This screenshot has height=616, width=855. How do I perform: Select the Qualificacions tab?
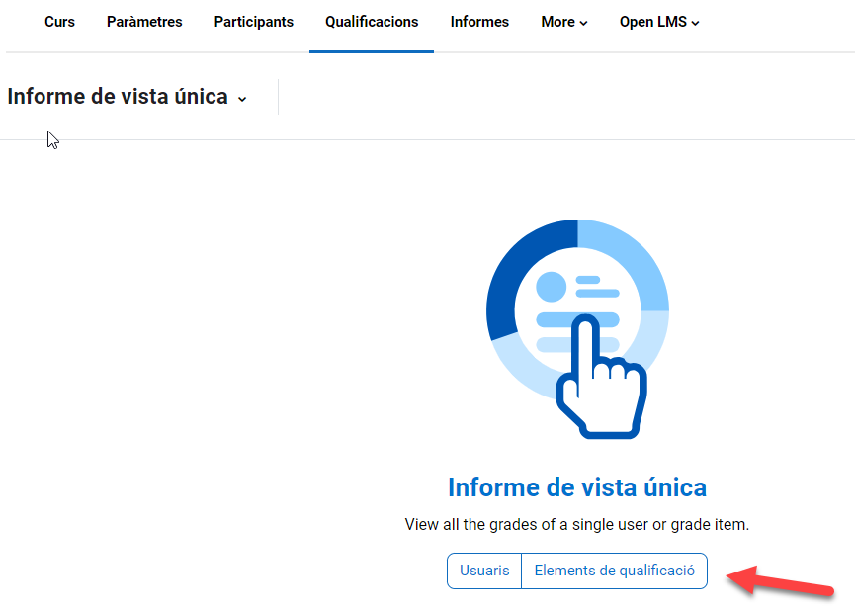coord(372,22)
